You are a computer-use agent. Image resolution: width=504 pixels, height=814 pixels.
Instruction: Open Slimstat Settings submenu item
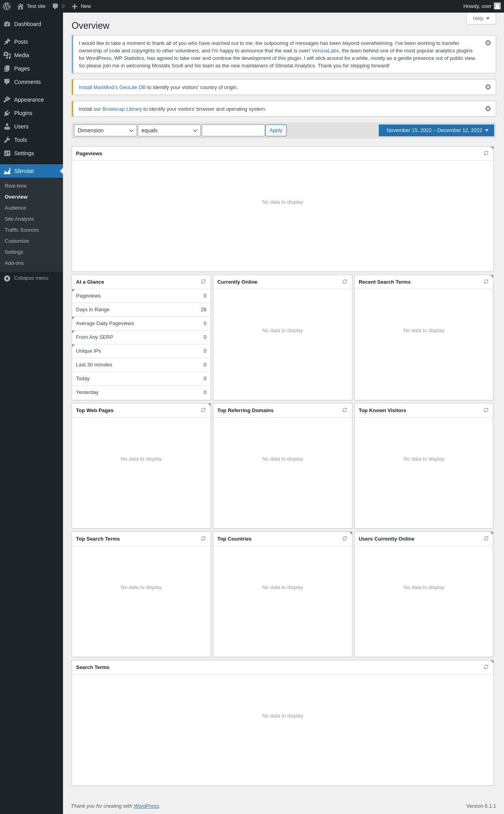[31, 252]
